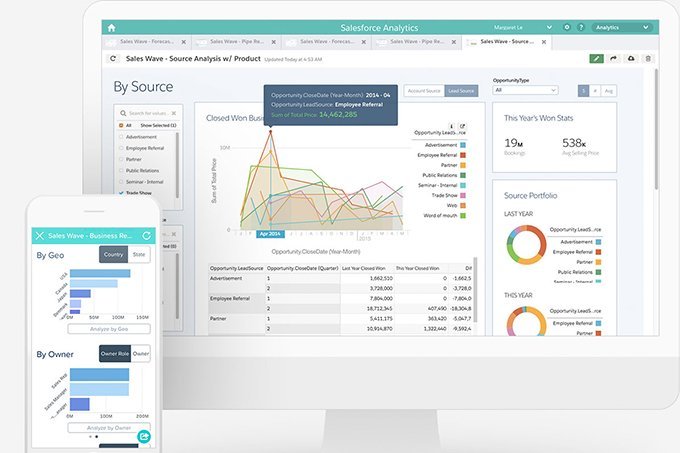The width and height of the screenshot is (680, 453).
Task: Toggle the Lead Source button
Action: pos(461,91)
